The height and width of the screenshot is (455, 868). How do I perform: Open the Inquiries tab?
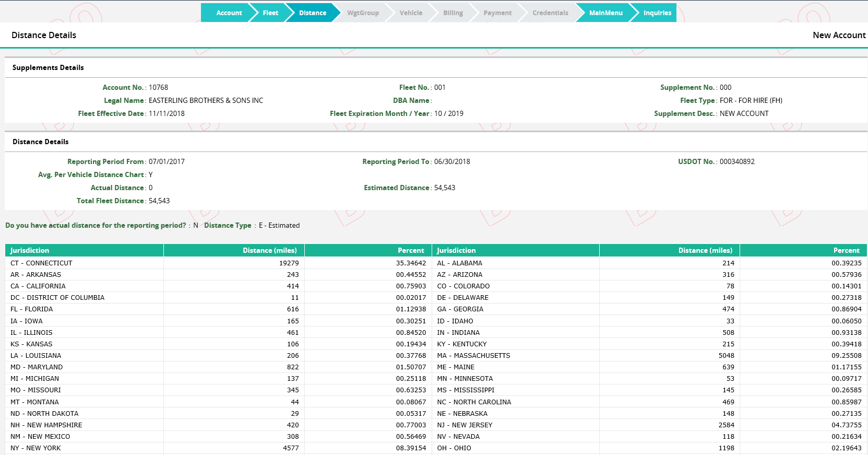coord(657,13)
